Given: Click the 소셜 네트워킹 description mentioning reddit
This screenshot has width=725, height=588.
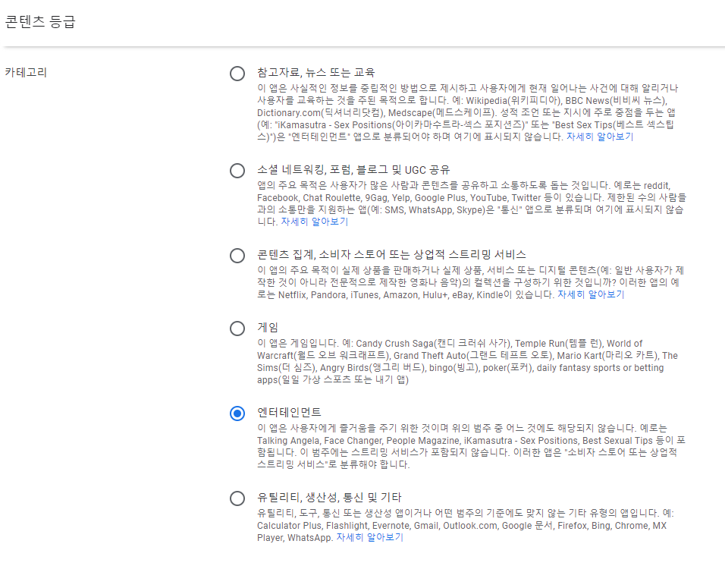Looking at the screenshot, I should (472, 203).
